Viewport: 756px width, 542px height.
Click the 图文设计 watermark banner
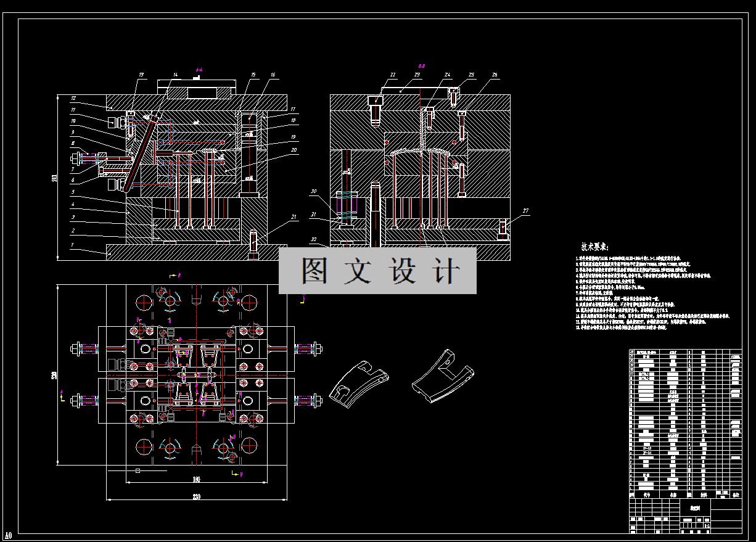(377, 271)
